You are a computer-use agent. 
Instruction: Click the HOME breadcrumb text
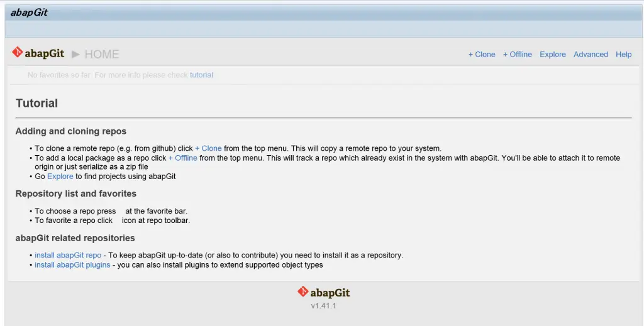[101, 54]
